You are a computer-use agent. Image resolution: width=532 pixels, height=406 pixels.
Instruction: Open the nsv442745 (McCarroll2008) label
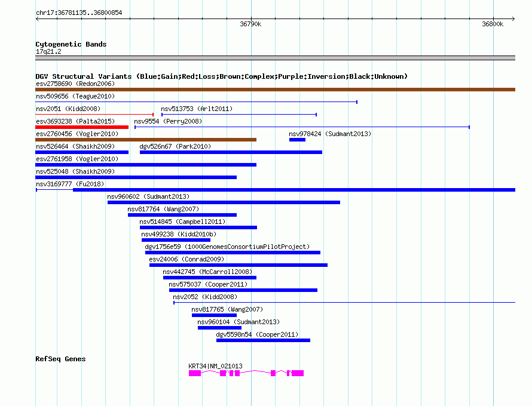(207, 272)
